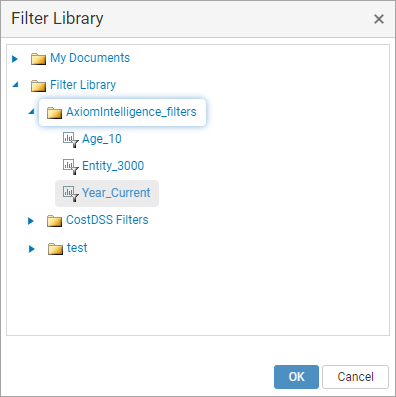Expand the test folder node arrow
The width and height of the screenshot is (396, 397).
point(32,249)
